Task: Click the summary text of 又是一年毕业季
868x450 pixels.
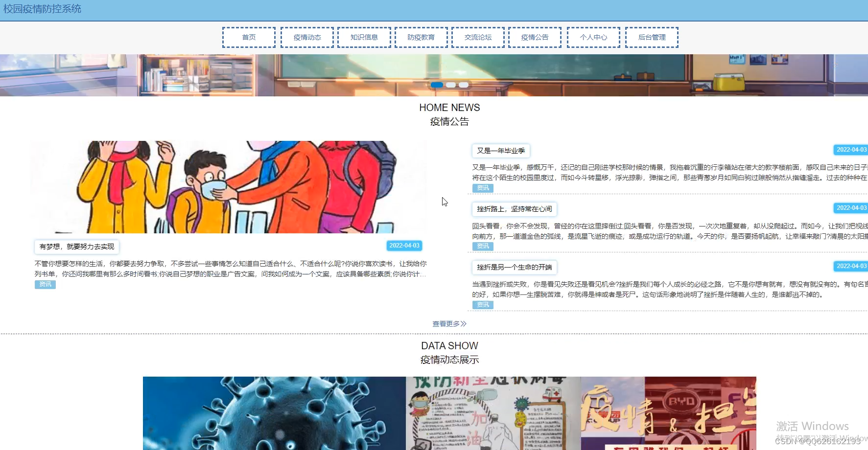Action: [670, 173]
